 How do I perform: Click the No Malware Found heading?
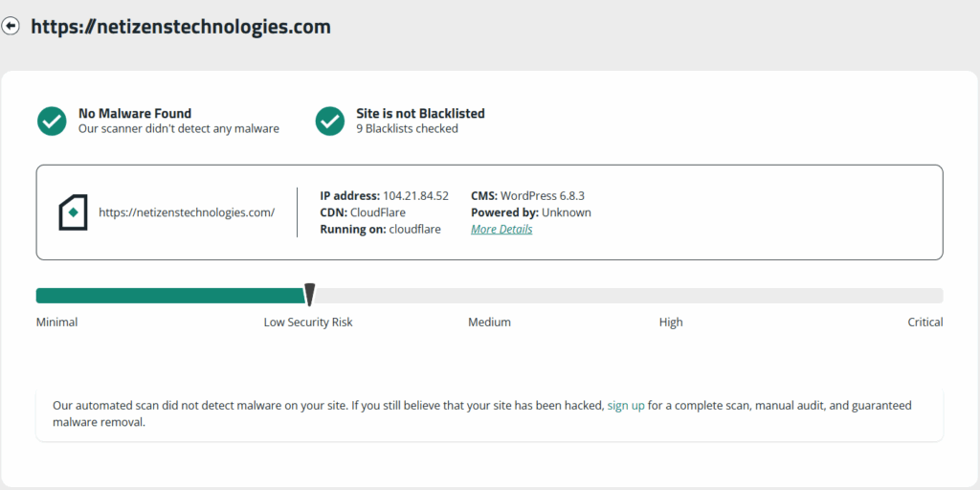coord(135,113)
